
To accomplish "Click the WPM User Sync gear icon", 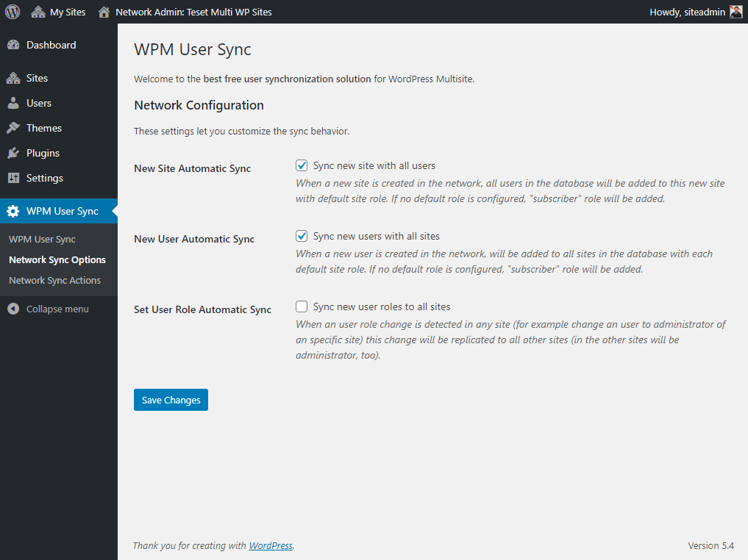I will coord(13,212).
